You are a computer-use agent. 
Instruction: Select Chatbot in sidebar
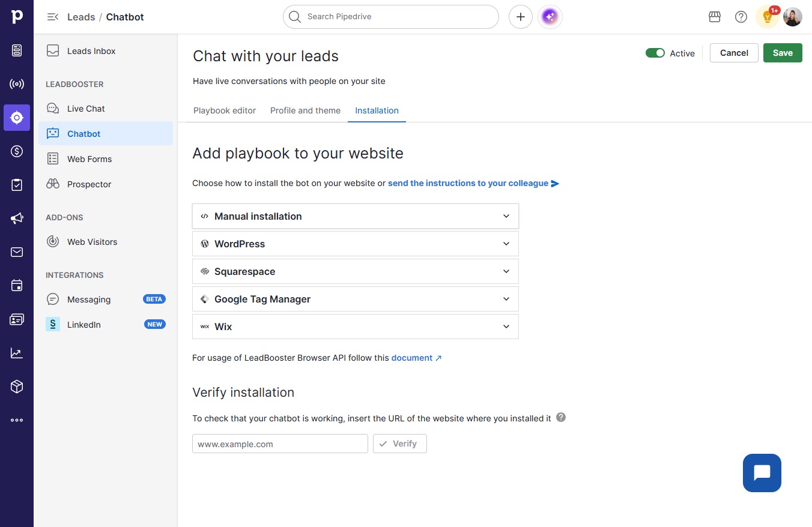(x=106, y=134)
